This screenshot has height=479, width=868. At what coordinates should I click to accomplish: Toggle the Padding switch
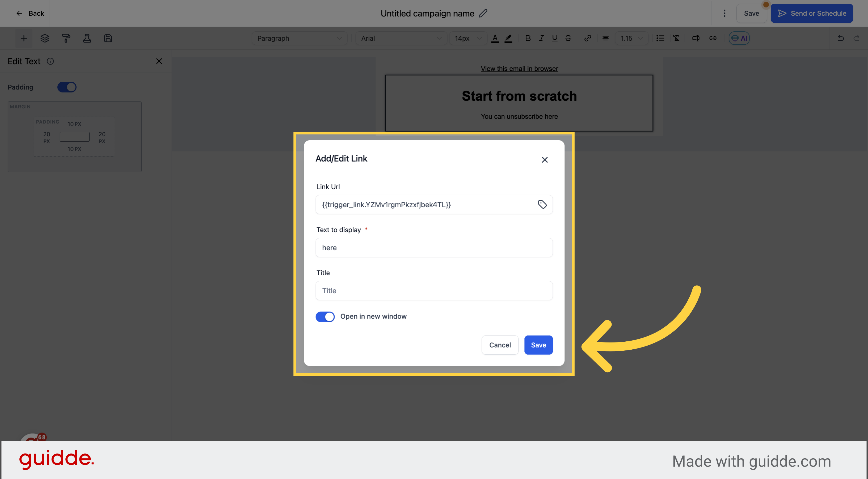click(x=67, y=87)
